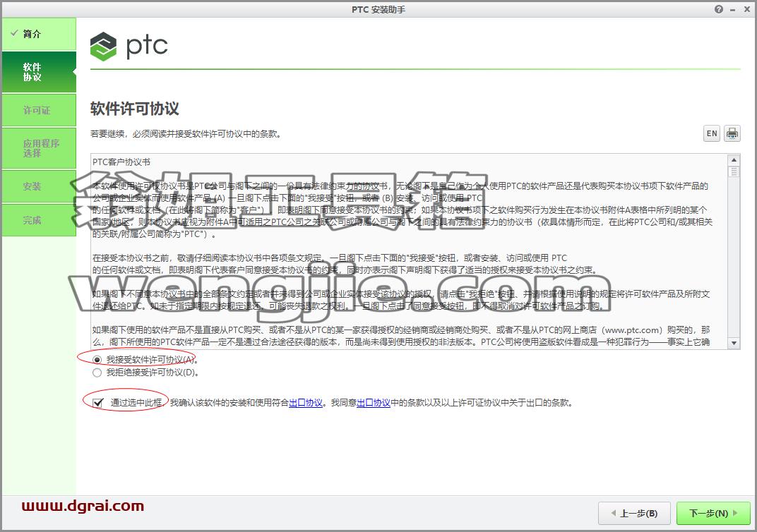Viewport: 757px width, 532px height.
Task: Open the second 出口协议 hyperlink
Action: (373, 402)
